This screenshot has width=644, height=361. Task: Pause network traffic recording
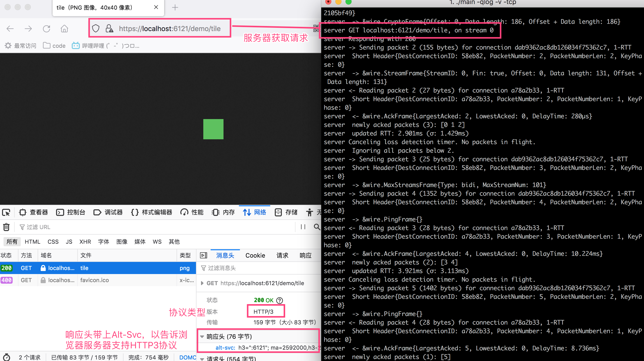click(x=303, y=227)
